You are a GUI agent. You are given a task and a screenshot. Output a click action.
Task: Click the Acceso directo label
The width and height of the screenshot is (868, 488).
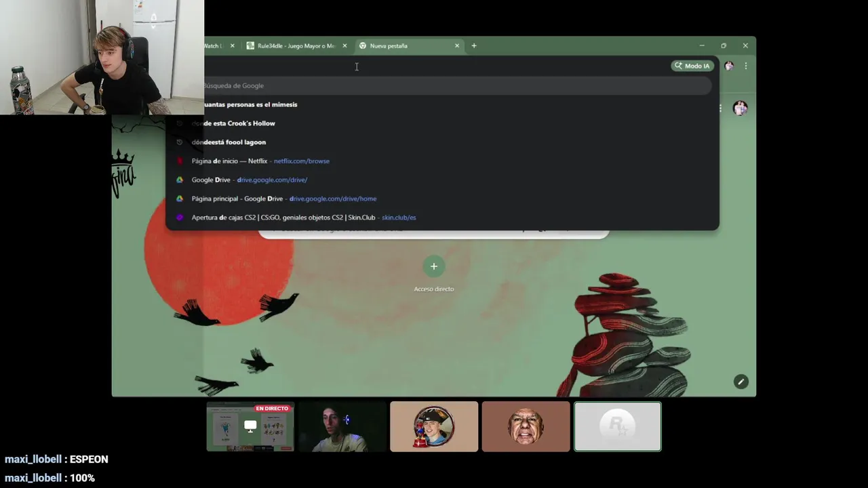pyautogui.click(x=434, y=289)
